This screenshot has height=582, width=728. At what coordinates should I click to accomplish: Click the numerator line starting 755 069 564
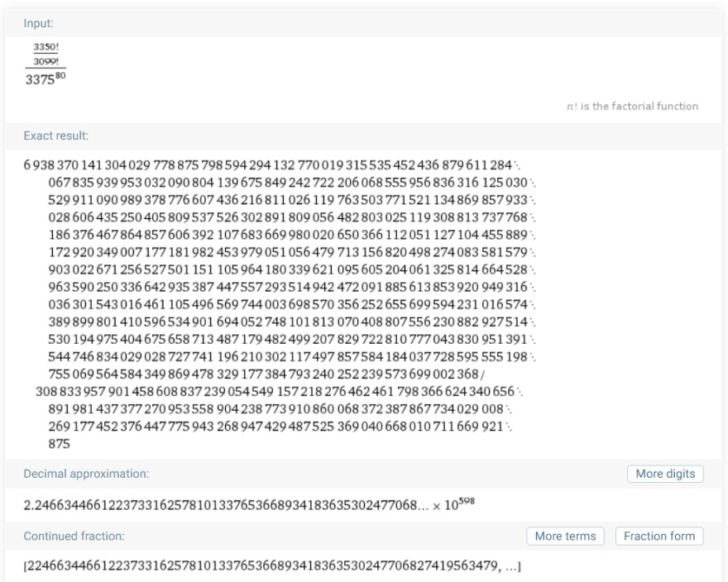point(266,374)
